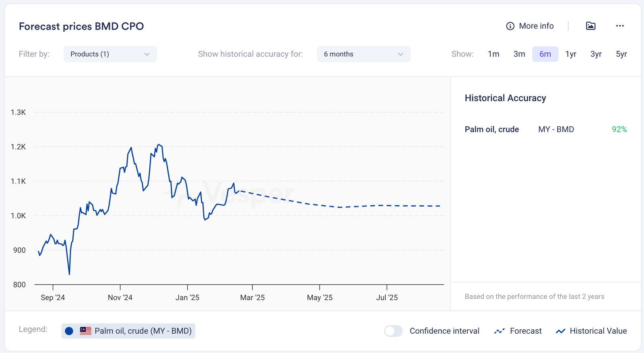Click the blue legend color dot

[x=69, y=331]
